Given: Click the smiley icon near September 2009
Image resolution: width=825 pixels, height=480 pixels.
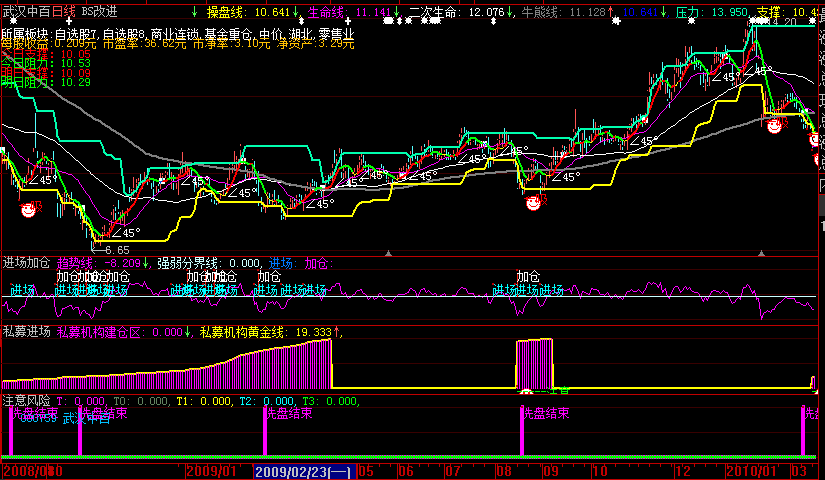Looking at the screenshot, I should (535, 202).
